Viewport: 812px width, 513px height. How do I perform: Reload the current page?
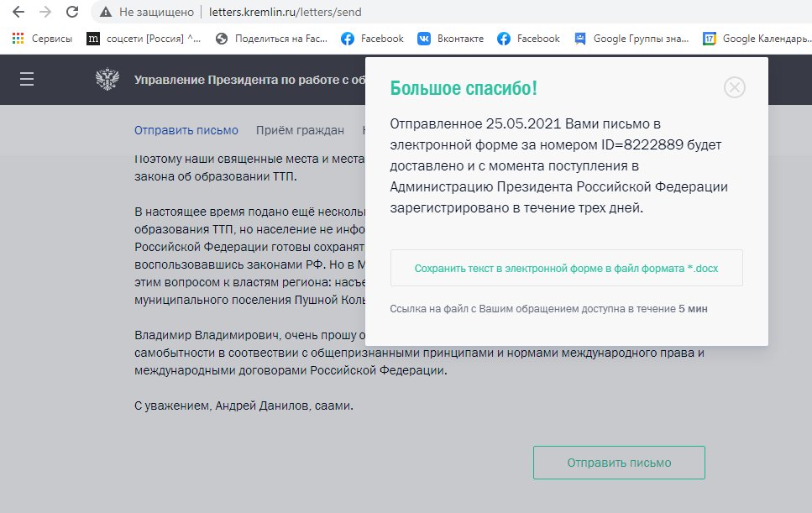[72, 13]
